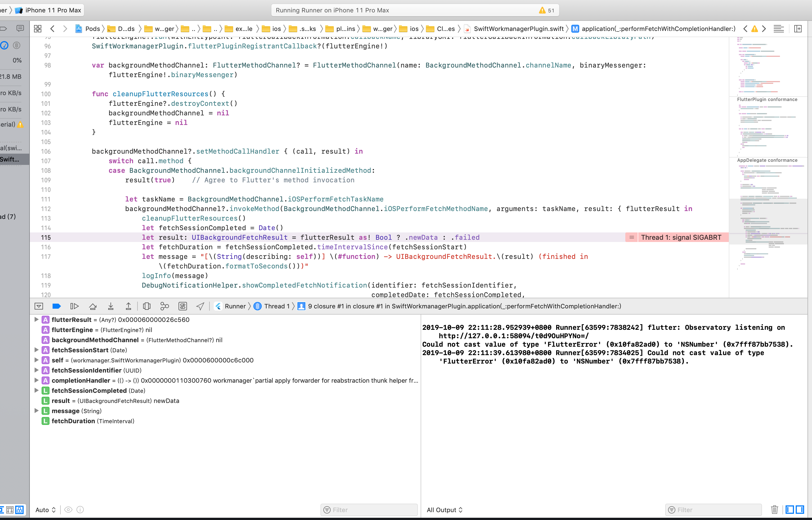Viewport: 812px width, 520px height.
Task: Open SwiftWorkmanagerPlugin.swift in the jump bar
Action: coord(518,29)
